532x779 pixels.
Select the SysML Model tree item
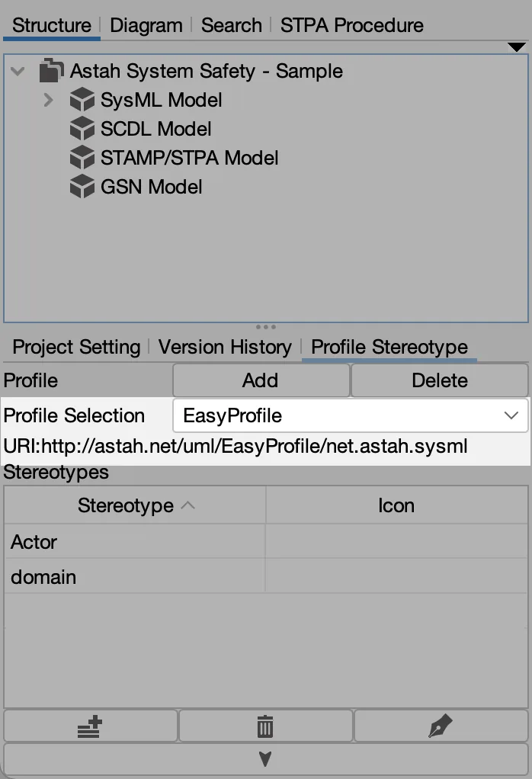(161, 100)
